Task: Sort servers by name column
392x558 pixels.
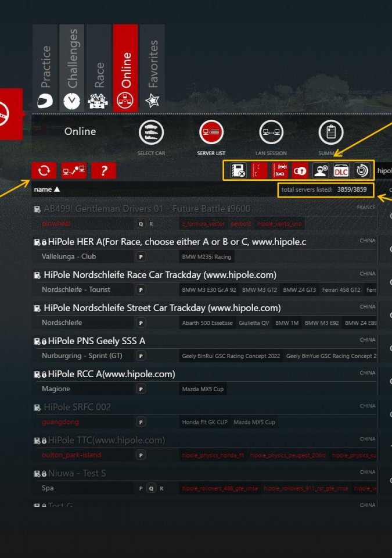Action: tap(46, 189)
